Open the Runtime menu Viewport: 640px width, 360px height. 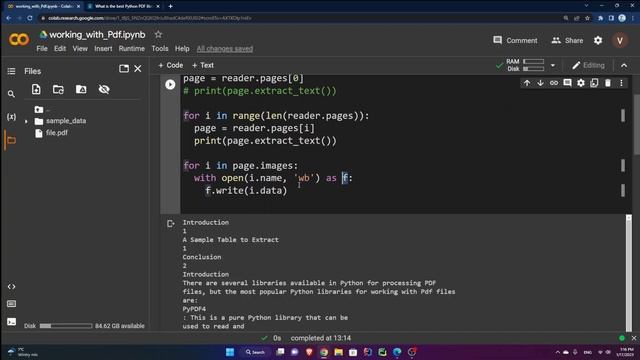tap(131, 49)
